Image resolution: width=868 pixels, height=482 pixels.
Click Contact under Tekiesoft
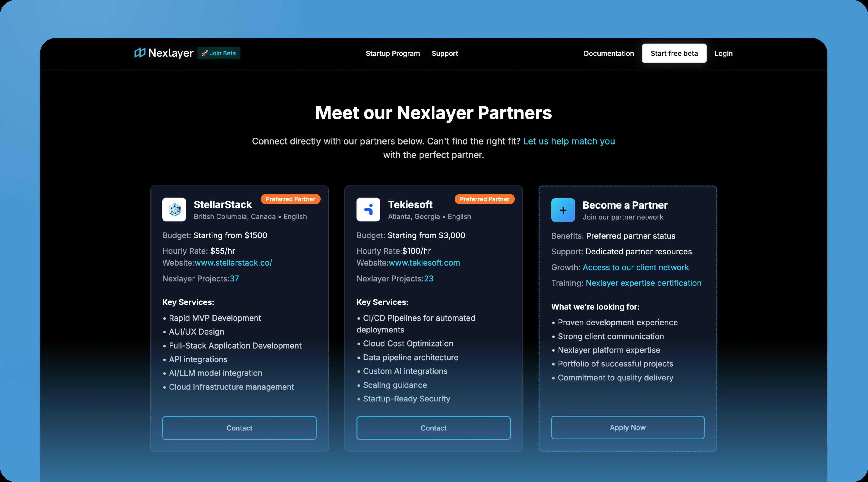point(433,428)
